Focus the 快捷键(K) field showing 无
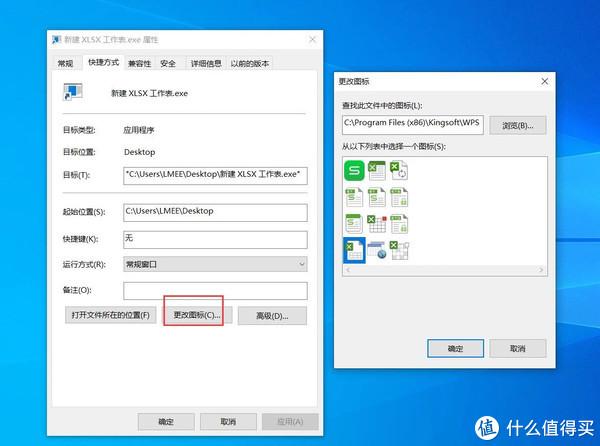The height and width of the screenshot is (446, 600). (215, 240)
